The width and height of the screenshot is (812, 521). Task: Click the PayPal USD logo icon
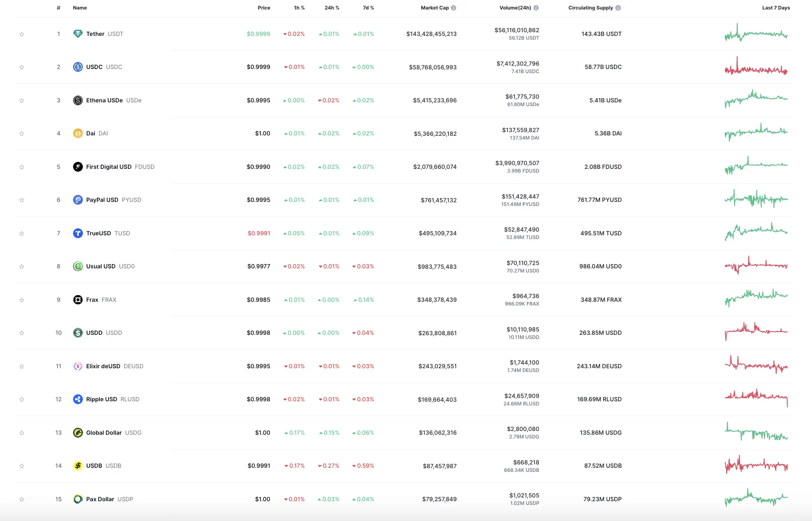[x=78, y=200]
